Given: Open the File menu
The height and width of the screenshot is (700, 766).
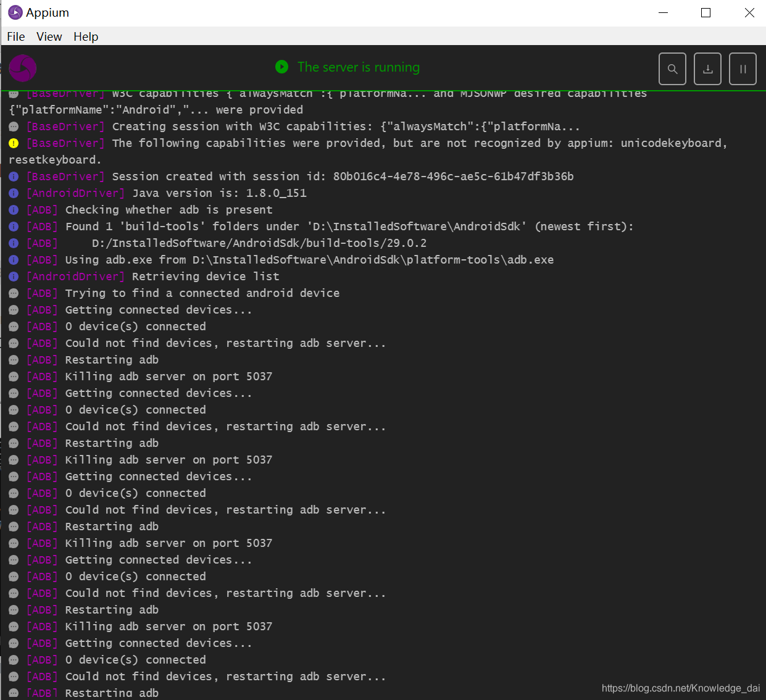Looking at the screenshot, I should (16, 36).
